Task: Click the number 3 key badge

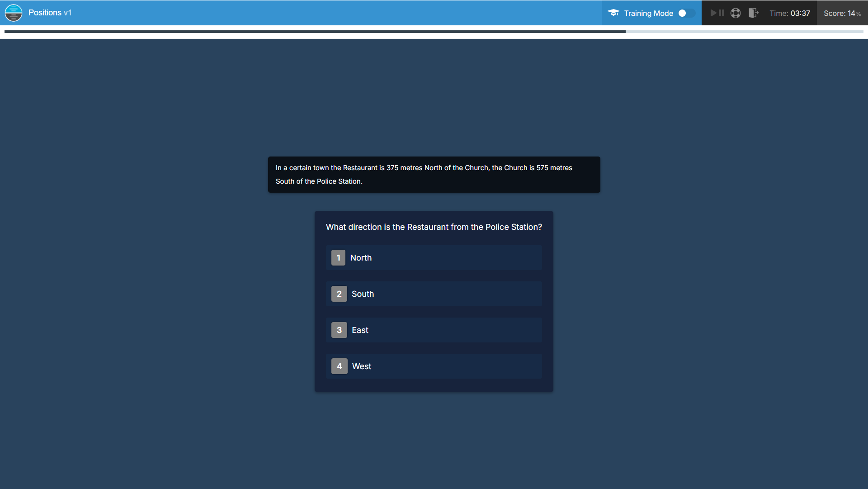Action: tap(339, 330)
